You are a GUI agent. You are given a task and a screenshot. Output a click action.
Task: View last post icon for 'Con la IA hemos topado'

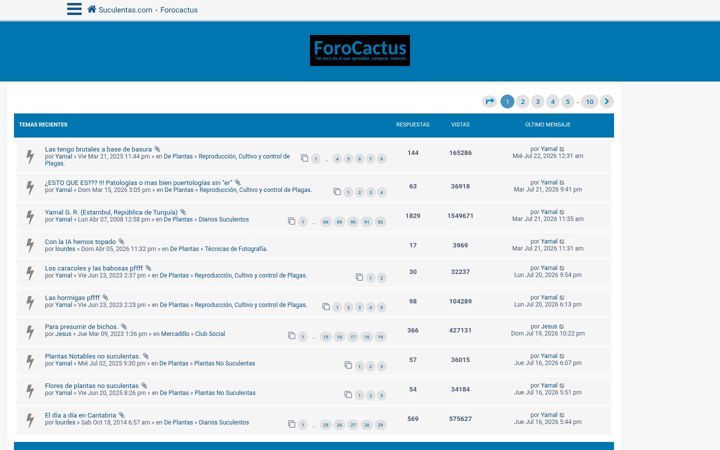point(562,242)
